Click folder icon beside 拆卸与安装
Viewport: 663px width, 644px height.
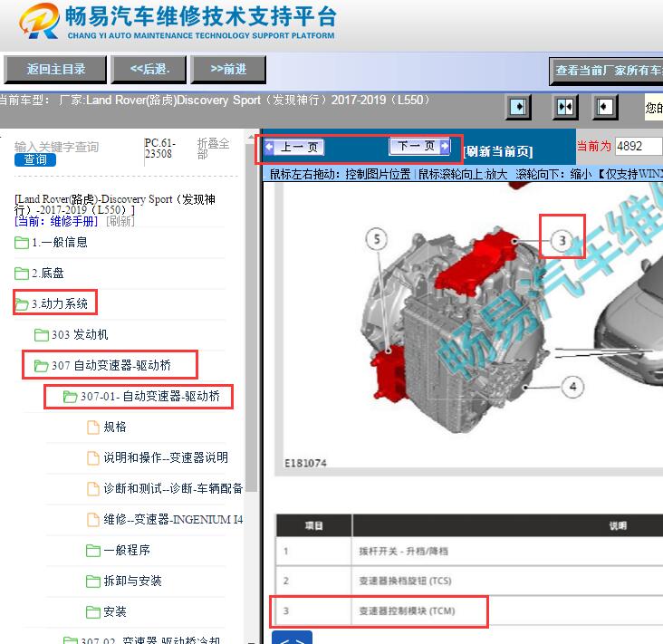[93, 582]
